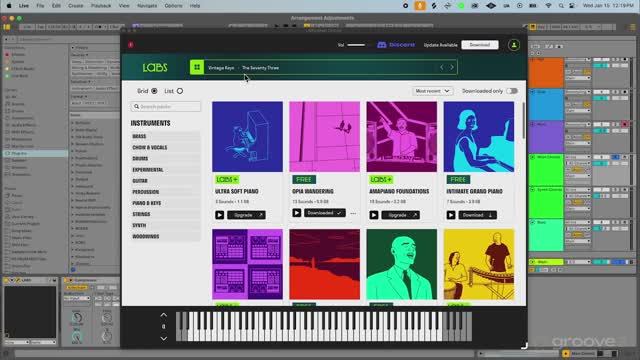Open the File menu
The height and width of the screenshot is (360, 640).
(x=40, y=6)
